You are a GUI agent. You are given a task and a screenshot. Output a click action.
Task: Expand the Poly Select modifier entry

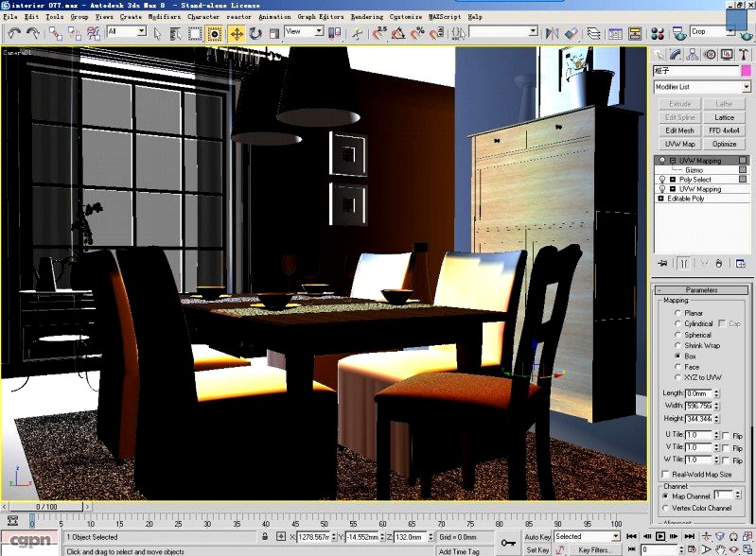673,180
